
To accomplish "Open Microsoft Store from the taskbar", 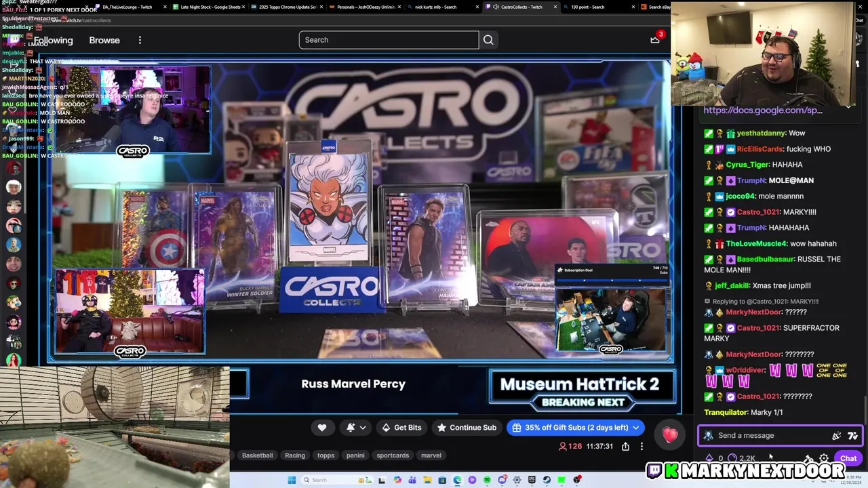I will point(442,480).
